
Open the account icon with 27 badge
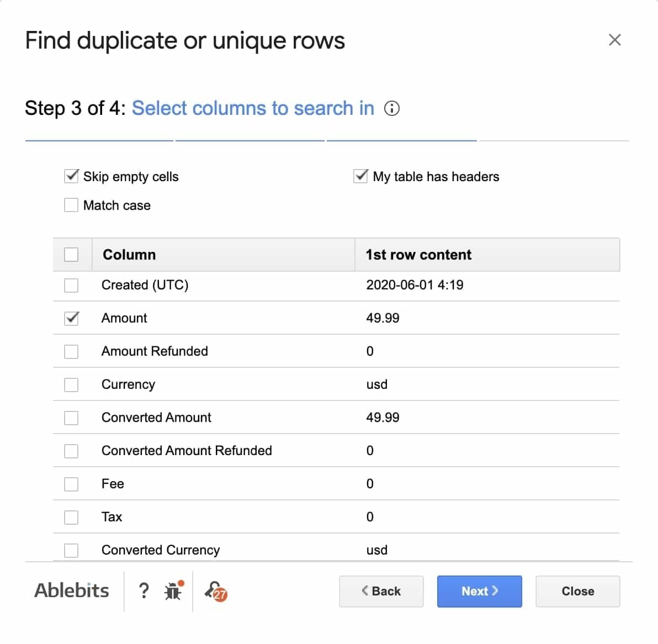(216, 591)
